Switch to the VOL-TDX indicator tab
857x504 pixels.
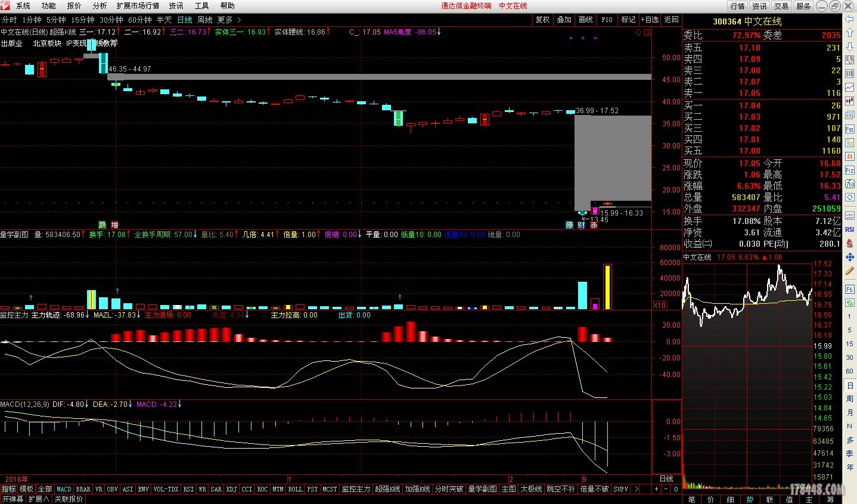166,489
